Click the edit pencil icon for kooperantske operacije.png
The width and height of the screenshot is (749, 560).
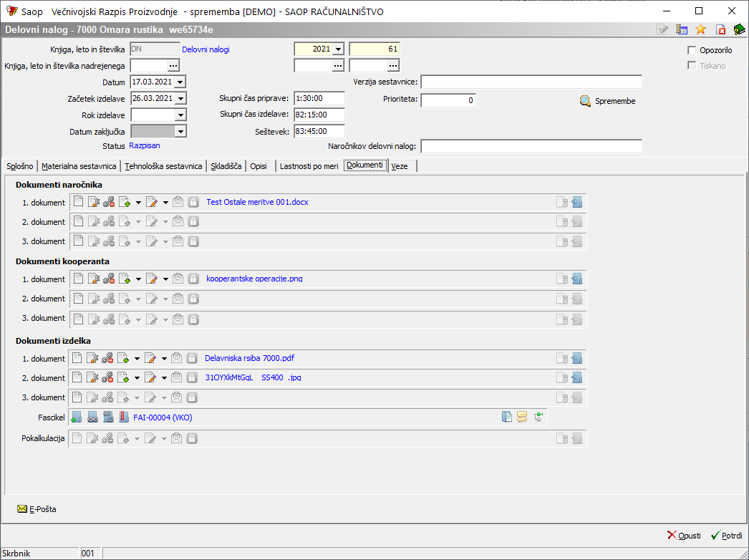pos(151,279)
